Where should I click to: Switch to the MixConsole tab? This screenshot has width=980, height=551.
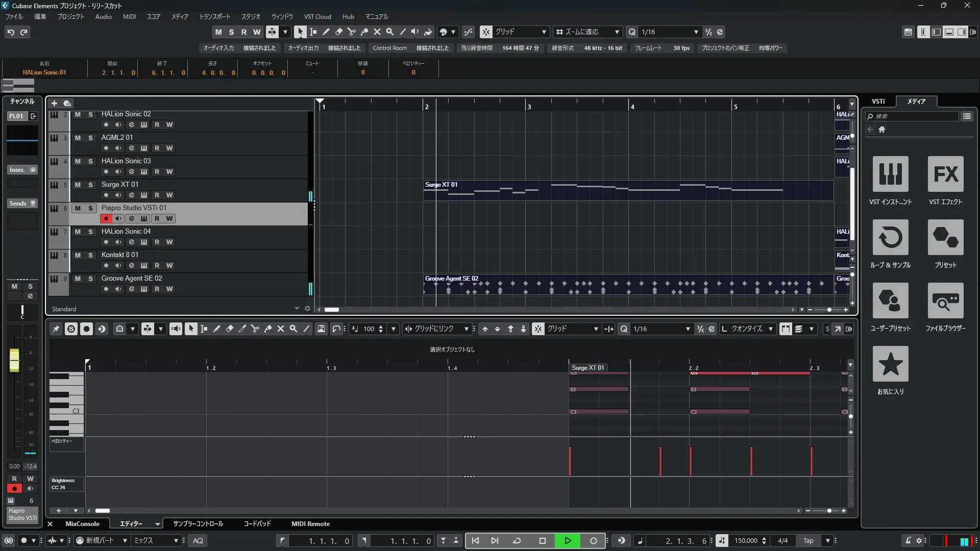[x=82, y=524]
